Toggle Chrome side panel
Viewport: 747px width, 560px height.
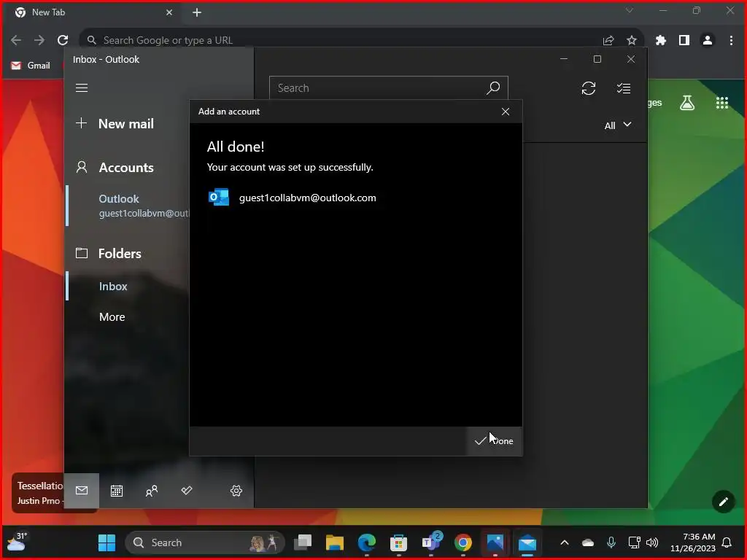684,41
